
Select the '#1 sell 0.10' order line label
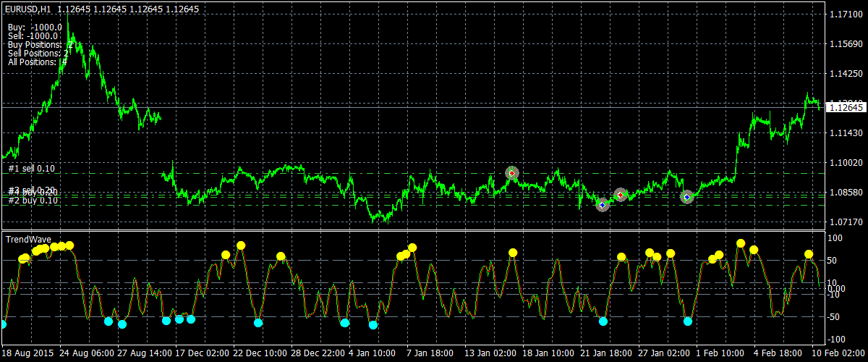tap(32, 168)
